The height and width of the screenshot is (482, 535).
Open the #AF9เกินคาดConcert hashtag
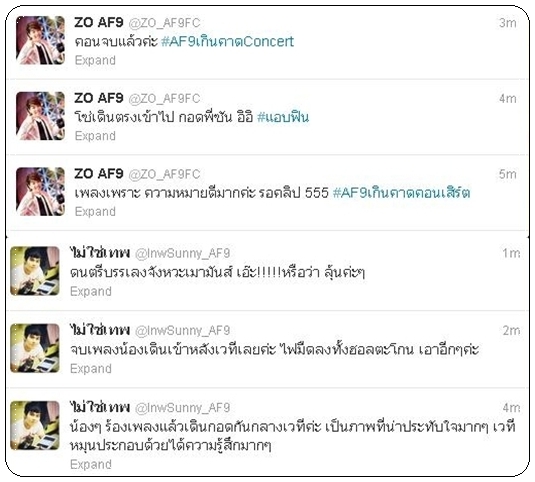coord(227,42)
